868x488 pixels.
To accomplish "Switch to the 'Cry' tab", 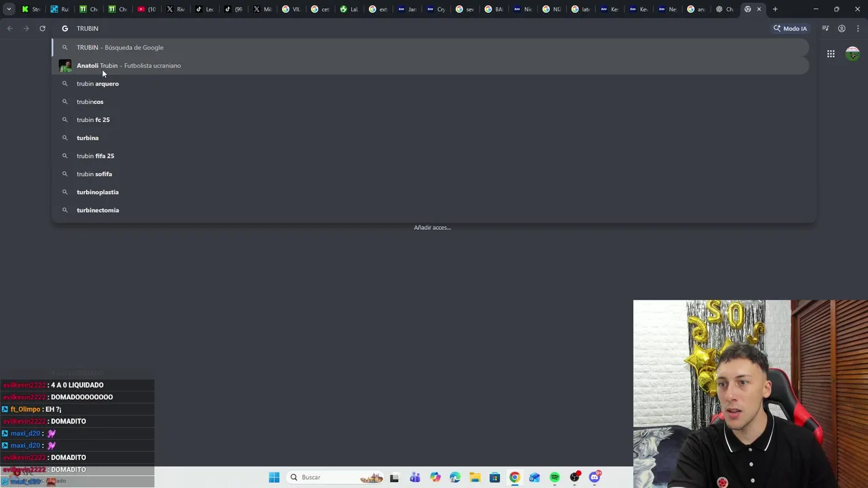I will pos(436,9).
